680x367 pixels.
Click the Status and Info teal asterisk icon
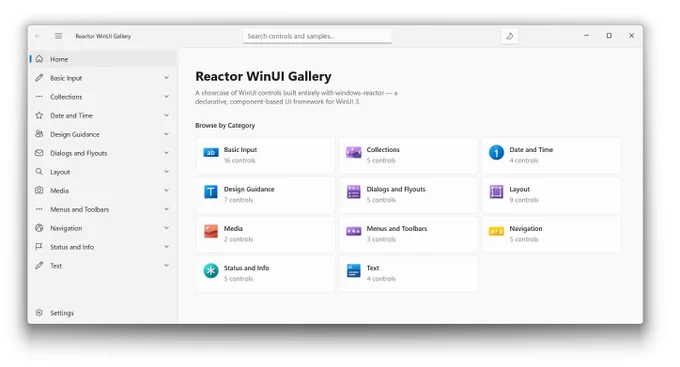point(211,271)
